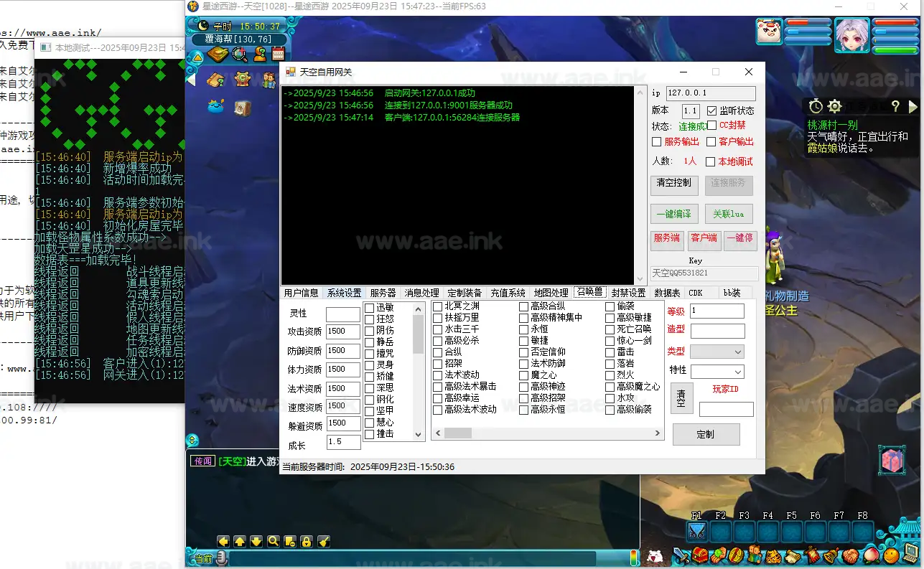The height and width of the screenshot is (569, 924).
Task: Open the world map magnifier globe icon
Action: [239, 54]
